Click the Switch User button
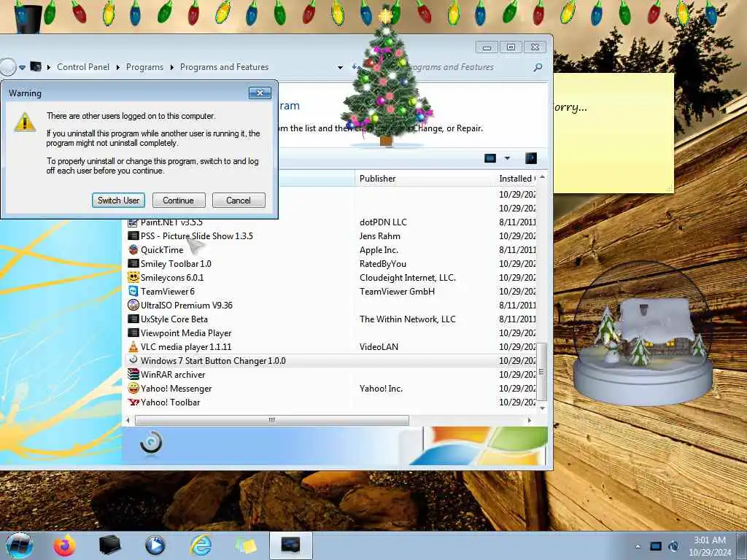The height and width of the screenshot is (560, 747). click(x=118, y=201)
